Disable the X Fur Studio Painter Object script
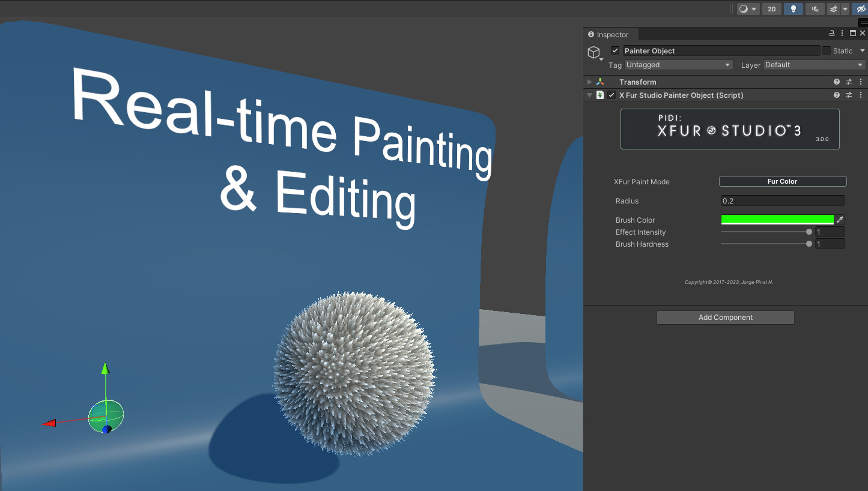Screen dimensions: 868x491 [612, 95]
